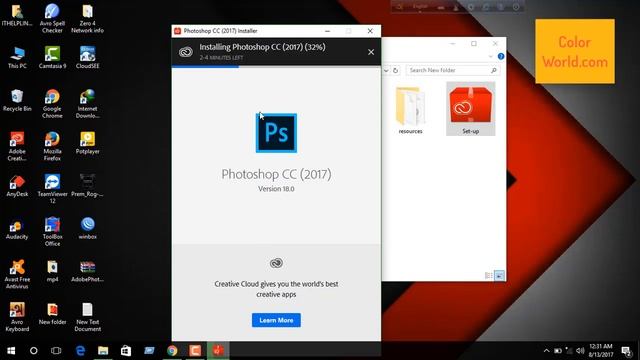Click the Creative Cloud icon in installer header
Image resolution: width=640 pixels, height=360 pixels.
pyautogui.click(x=186, y=52)
